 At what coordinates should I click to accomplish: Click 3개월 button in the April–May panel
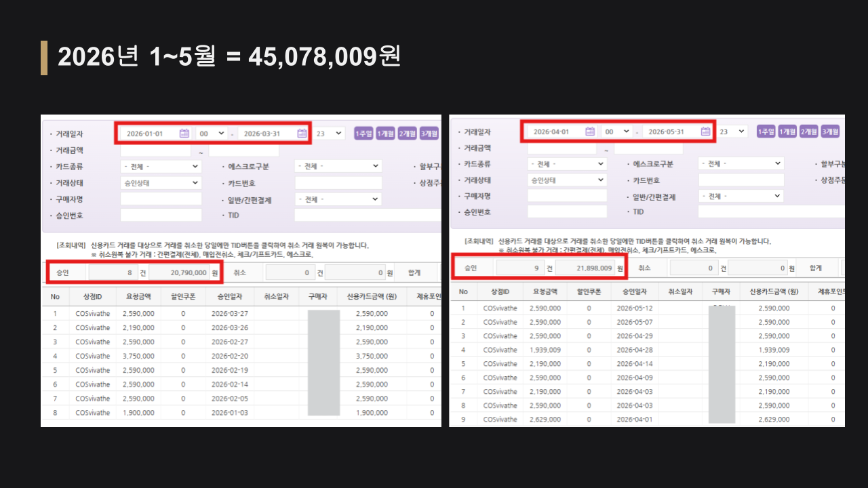point(830,131)
